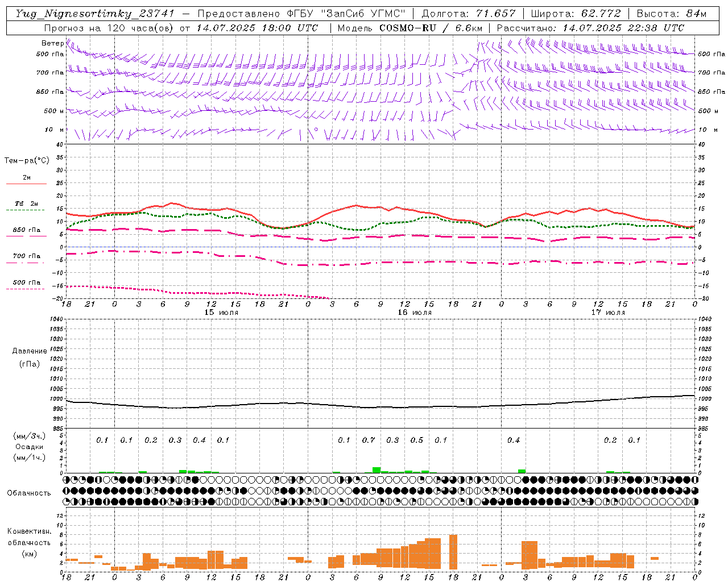728x582 pixels.
Task: Click the Облачность cloud cover label
Action: click(x=29, y=493)
